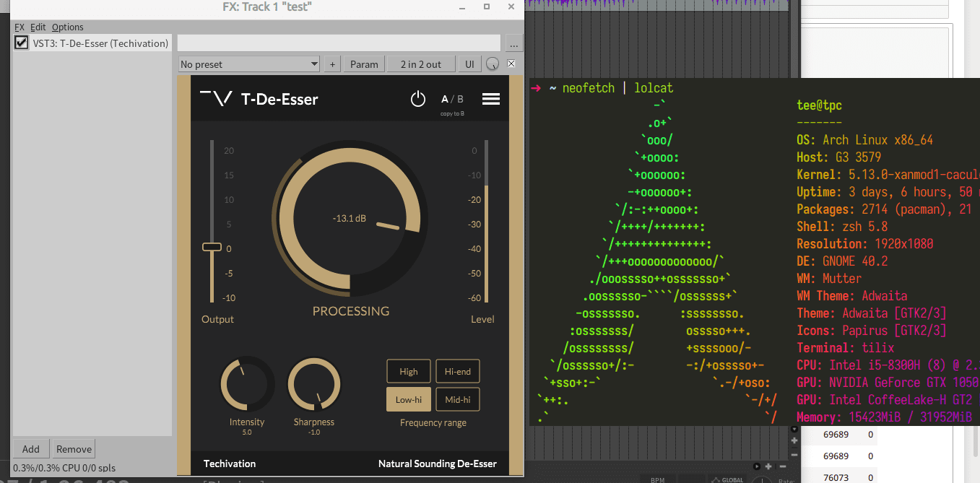The width and height of the screenshot is (980, 483).
Task: Switch to state A in the A/B compare
Action: tap(446, 99)
